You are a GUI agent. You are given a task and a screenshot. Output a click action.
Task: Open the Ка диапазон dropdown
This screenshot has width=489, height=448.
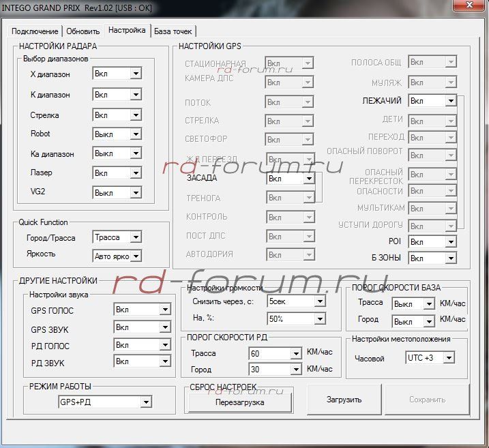(x=117, y=153)
